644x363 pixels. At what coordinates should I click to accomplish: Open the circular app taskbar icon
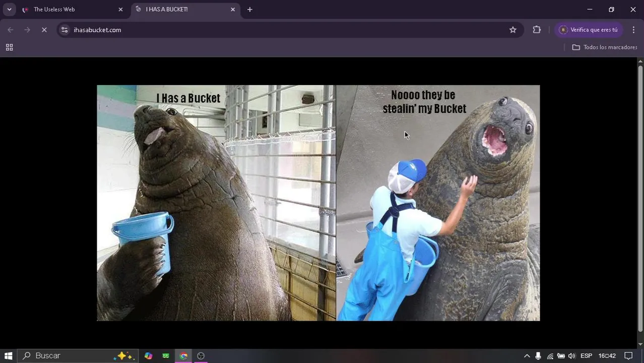point(201,356)
